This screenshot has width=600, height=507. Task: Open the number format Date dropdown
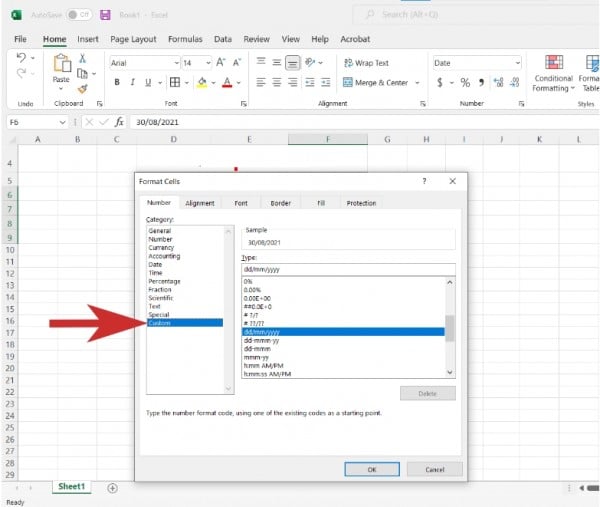click(x=517, y=63)
